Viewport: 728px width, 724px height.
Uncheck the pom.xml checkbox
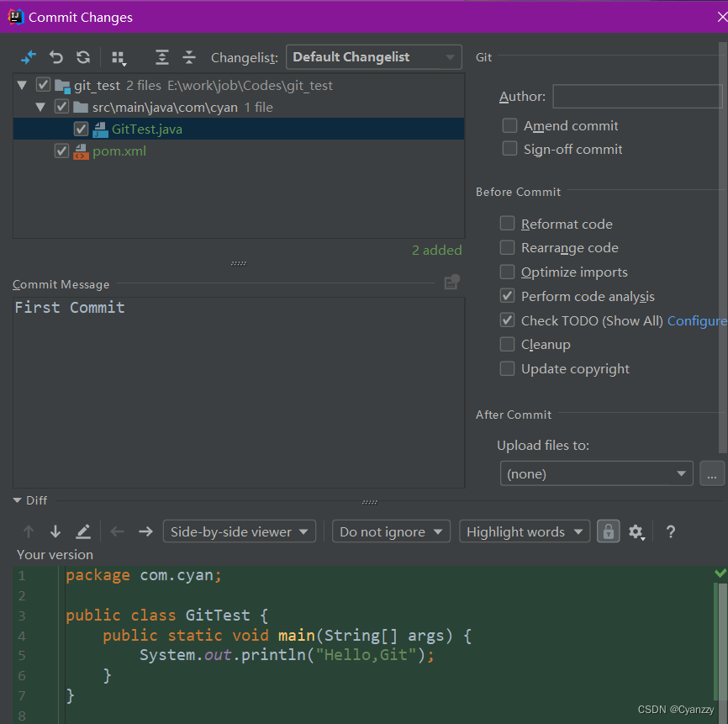(x=61, y=151)
